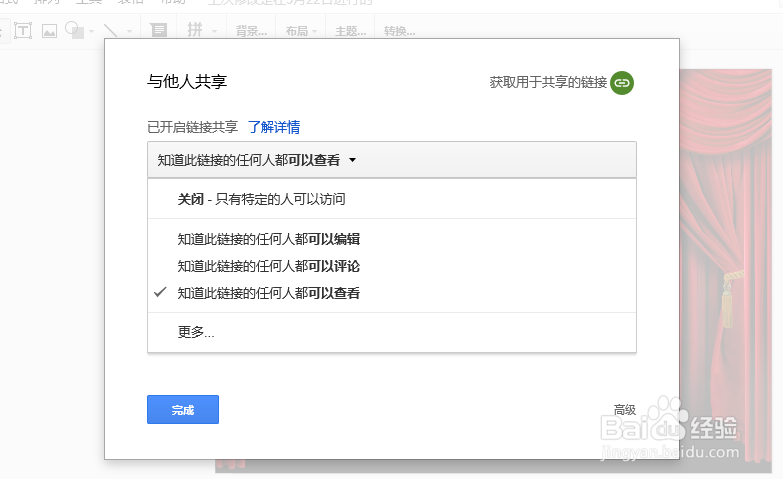Open the shape tool in toolbar

[74, 30]
